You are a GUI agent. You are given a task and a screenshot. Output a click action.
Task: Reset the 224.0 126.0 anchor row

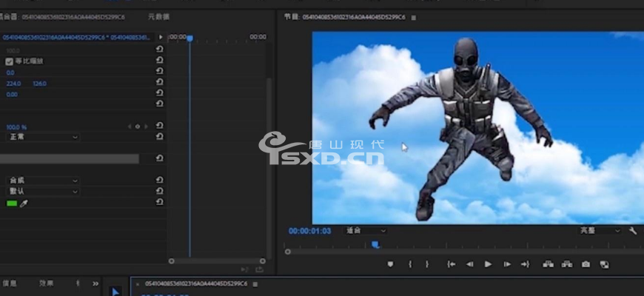click(x=159, y=82)
